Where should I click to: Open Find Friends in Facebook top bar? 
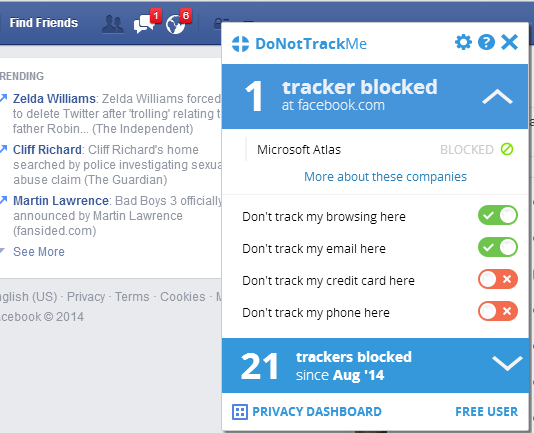pyautogui.click(x=44, y=23)
